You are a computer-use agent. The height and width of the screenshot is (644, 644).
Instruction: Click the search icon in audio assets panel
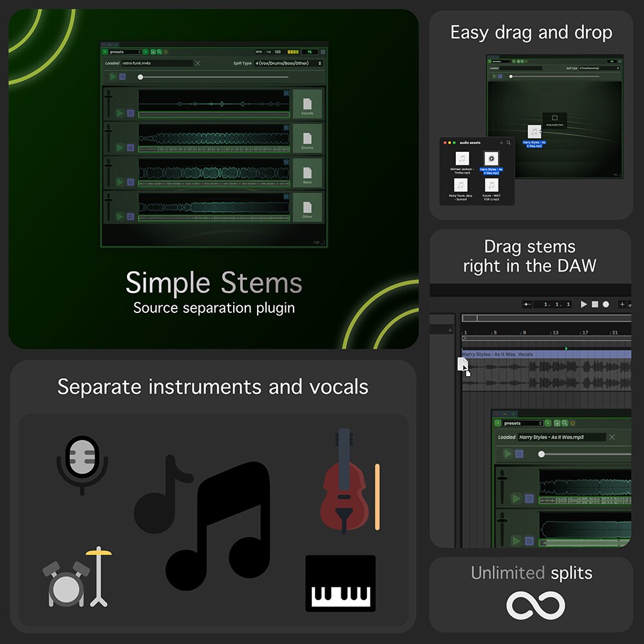(x=508, y=143)
